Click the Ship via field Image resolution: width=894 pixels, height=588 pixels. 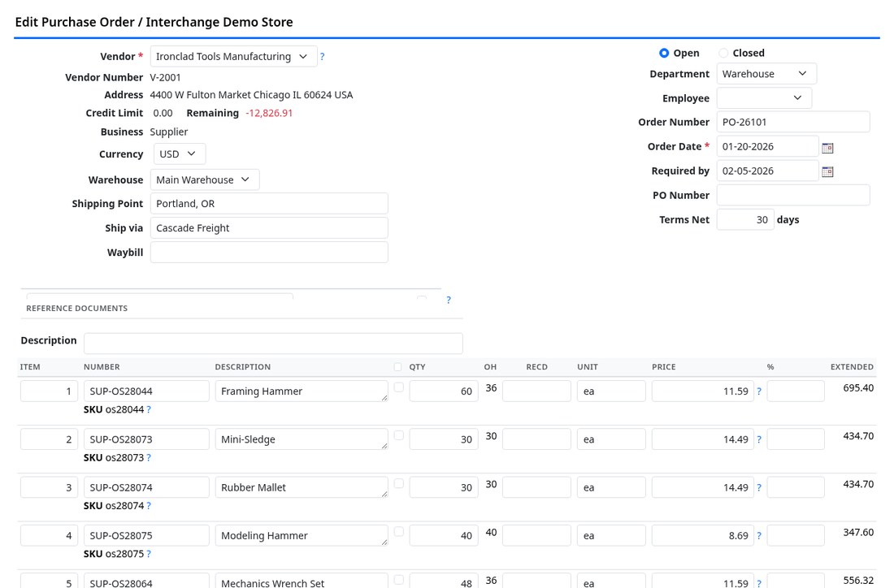[x=269, y=228]
